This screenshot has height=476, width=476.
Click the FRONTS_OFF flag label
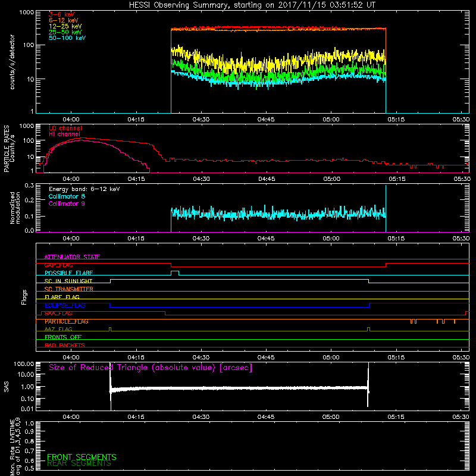click(x=63, y=337)
